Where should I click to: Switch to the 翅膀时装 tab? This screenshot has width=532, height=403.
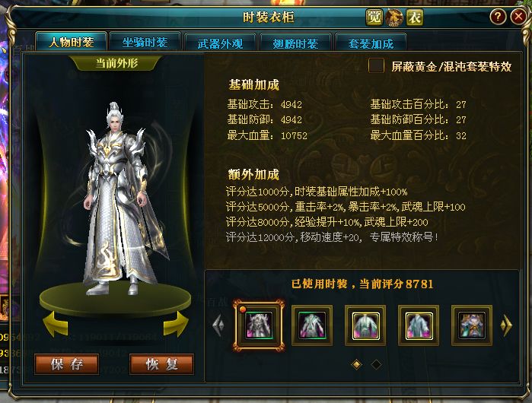pos(295,43)
